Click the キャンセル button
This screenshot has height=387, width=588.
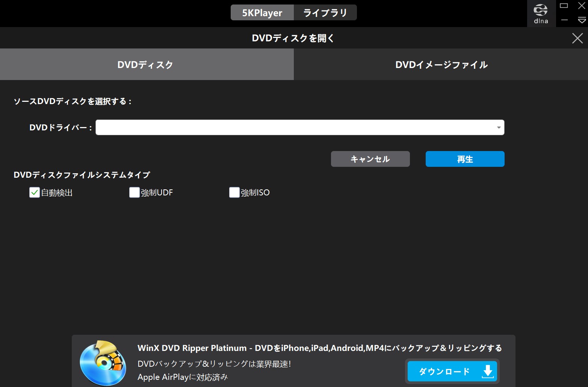pyautogui.click(x=370, y=159)
